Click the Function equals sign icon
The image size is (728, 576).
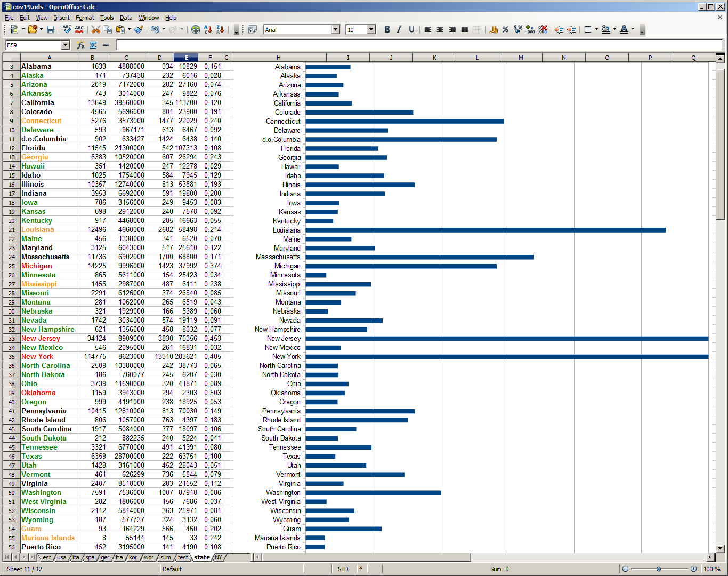click(x=106, y=45)
